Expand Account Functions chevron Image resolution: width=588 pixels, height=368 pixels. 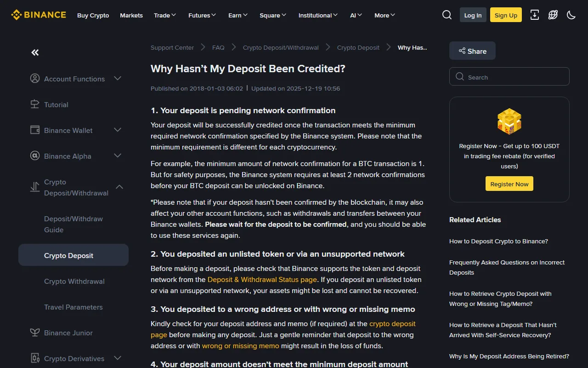(x=118, y=79)
